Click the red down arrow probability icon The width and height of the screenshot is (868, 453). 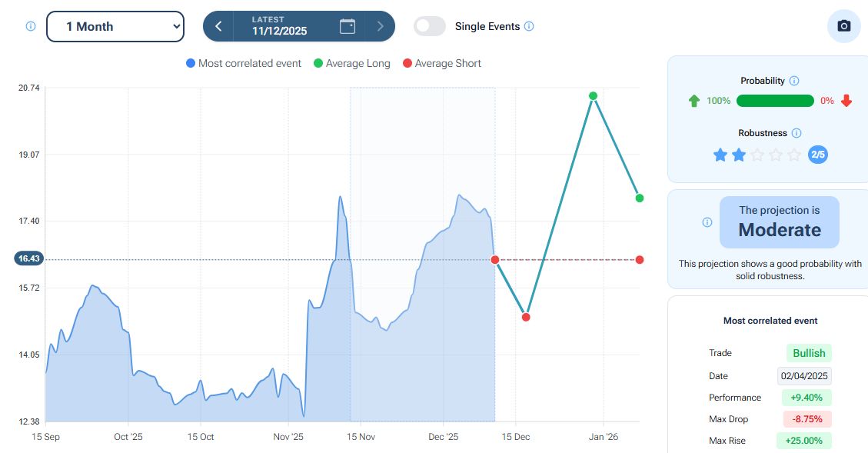pyautogui.click(x=846, y=101)
